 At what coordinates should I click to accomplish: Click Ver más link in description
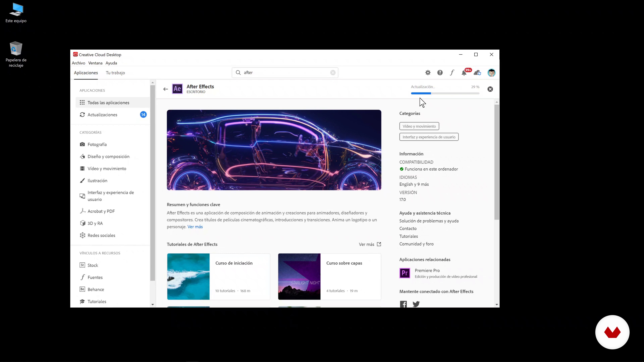pyautogui.click(x=195, y=227)
